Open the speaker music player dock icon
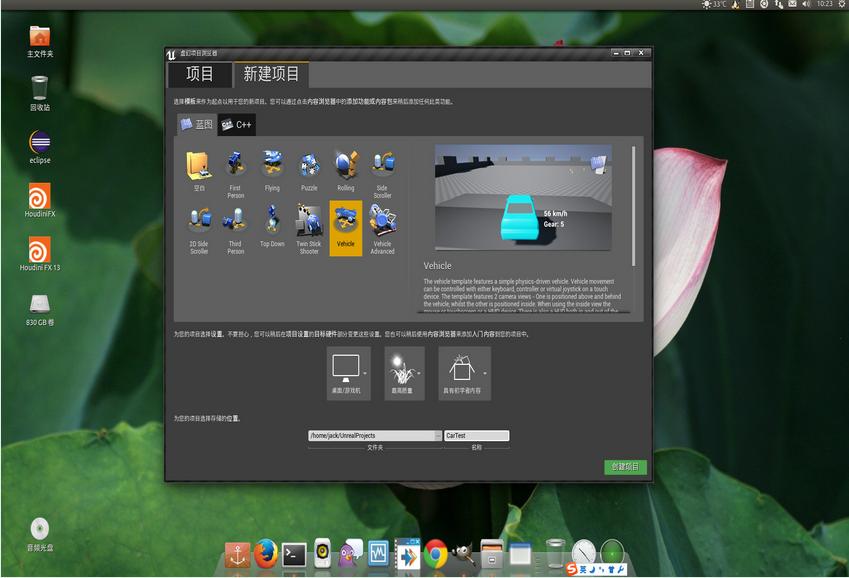The width and height of the screenshot is (849, 578). pos(322,553)
